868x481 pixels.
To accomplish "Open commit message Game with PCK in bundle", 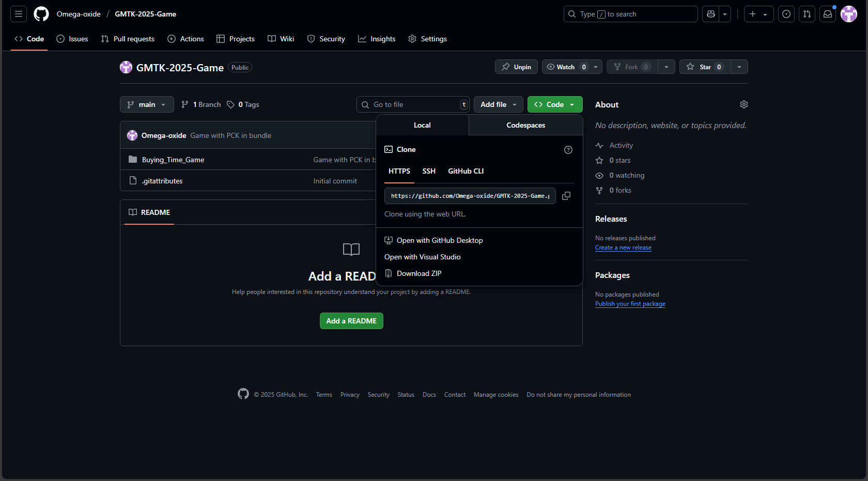I will [231, 135].
